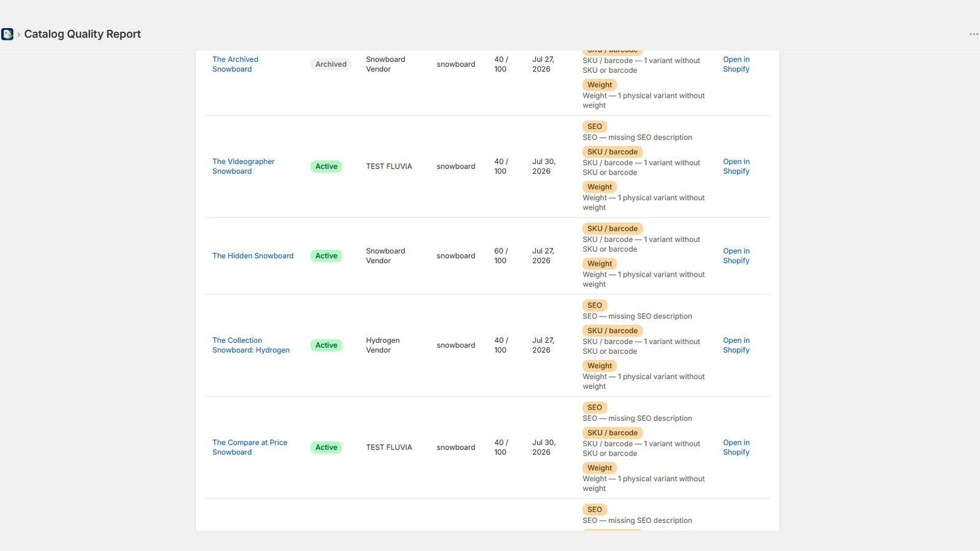Click Active badge on Compare at Price Snowboard row
The height and width of the screenshot is (551, 980).
coord(326,448)
